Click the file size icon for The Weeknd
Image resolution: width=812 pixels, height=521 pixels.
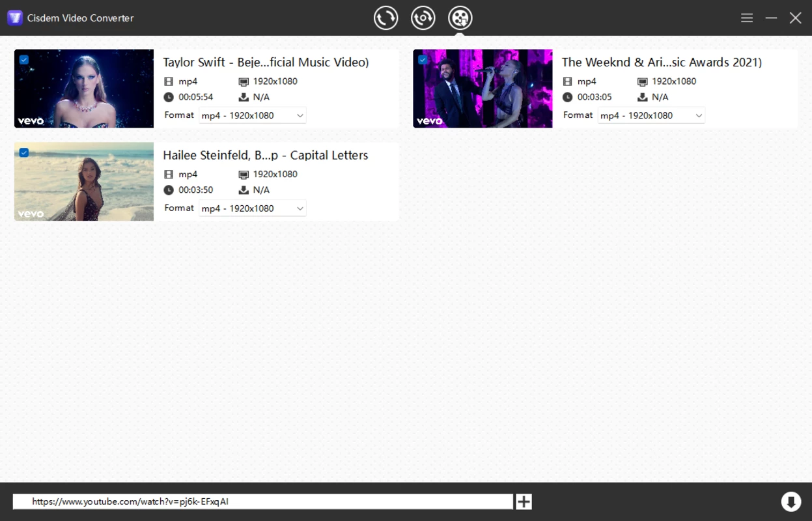point(642,97)
